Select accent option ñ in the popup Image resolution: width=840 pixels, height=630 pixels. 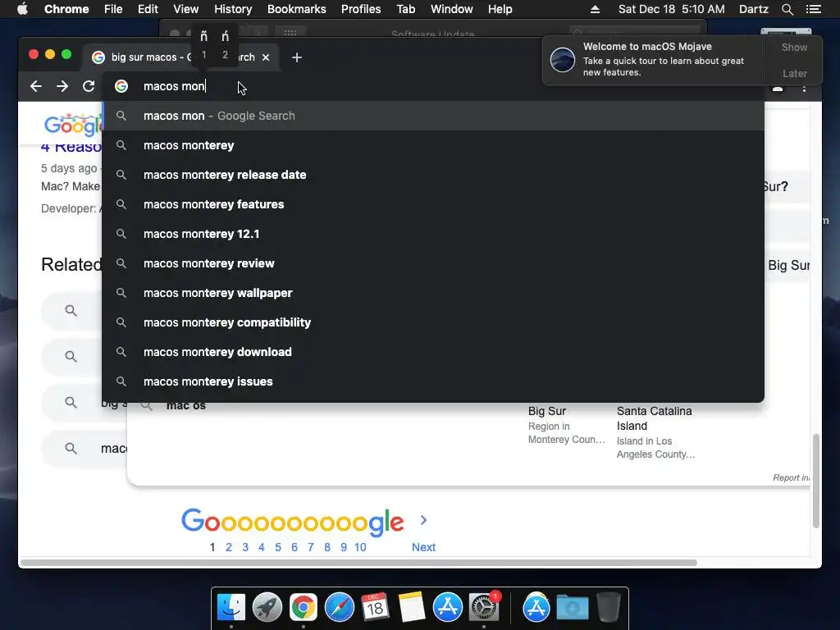tap(203, 44)
